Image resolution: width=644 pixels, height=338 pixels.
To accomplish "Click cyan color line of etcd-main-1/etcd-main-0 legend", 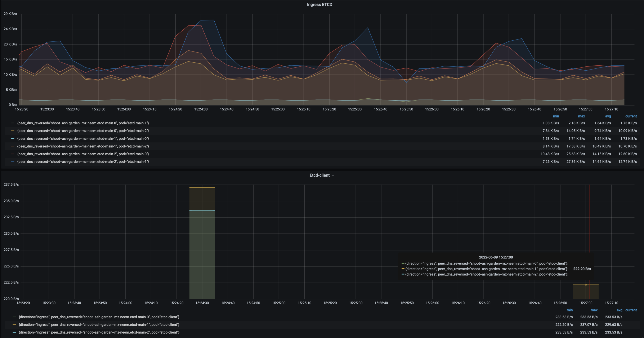I will pyautogui.click(x=13, y=138).
